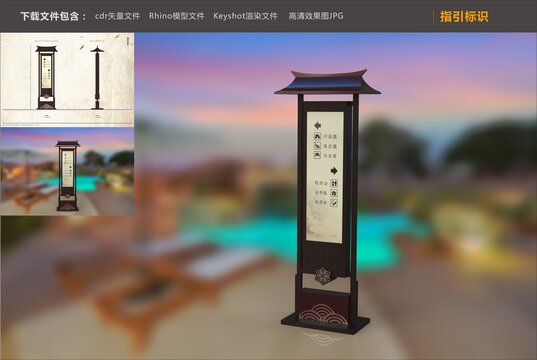Click the house pictogram below the restroom icon
Image resolution: width=537 pixels, height=360 pixels.
coord(334,193)
